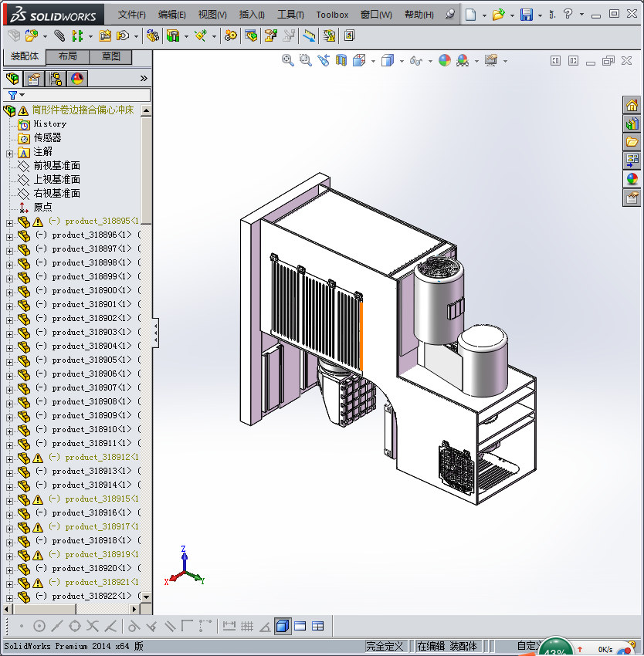The image size is (644, 656).
Task: Open the FeatureManager design tree tab
Action: (x=12, y=79)
